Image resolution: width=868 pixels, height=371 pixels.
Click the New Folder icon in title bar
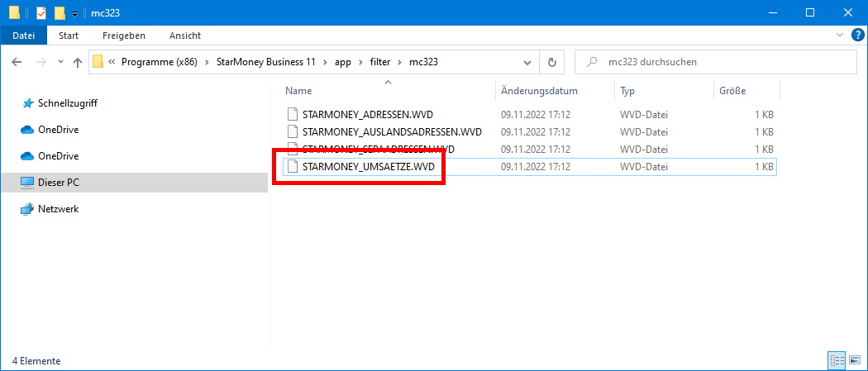tap(60, 12)
